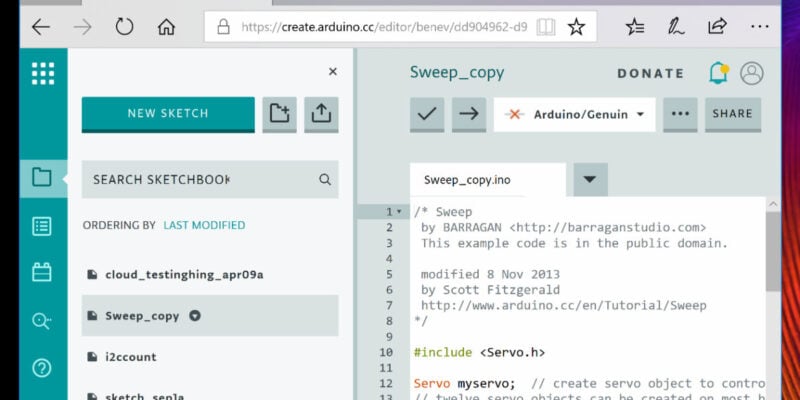Screen dimensions: 800x400
Task: Click the Sweep_copy sketch title
Action: click(x=457, y=73)
